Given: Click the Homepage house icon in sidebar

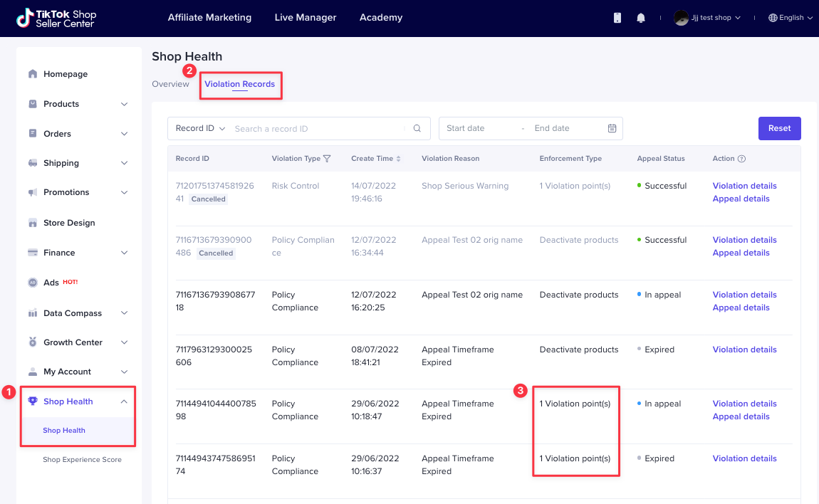Looking at the screenshot, I should (33, 74).
